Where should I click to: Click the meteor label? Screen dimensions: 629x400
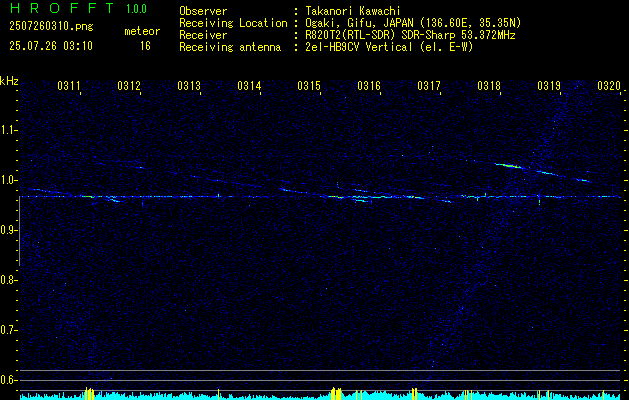(142, 31)
